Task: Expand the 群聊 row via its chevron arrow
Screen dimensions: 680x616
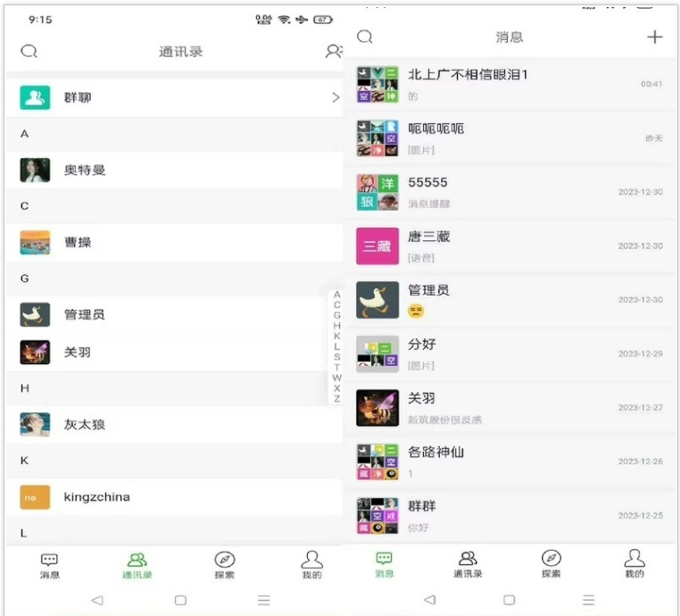Action: coord(336,97)
